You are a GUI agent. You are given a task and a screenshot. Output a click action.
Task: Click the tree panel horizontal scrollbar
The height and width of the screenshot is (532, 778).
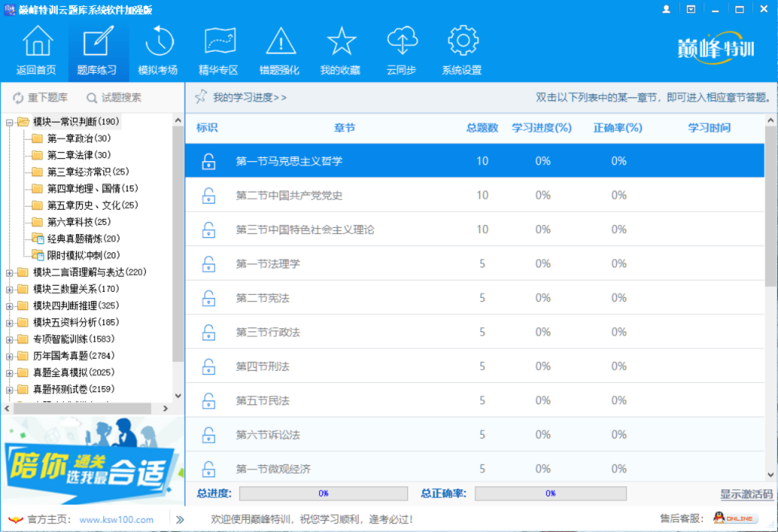tap(82, 408)
